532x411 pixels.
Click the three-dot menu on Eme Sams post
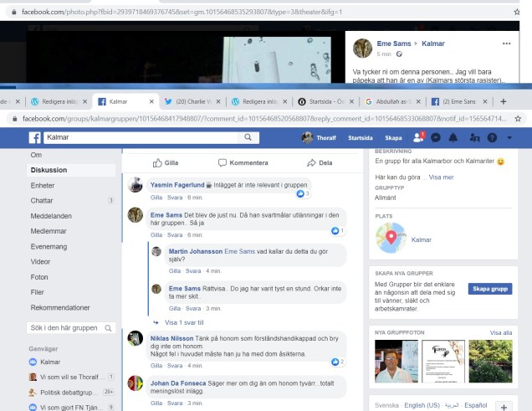pos(505,43)
